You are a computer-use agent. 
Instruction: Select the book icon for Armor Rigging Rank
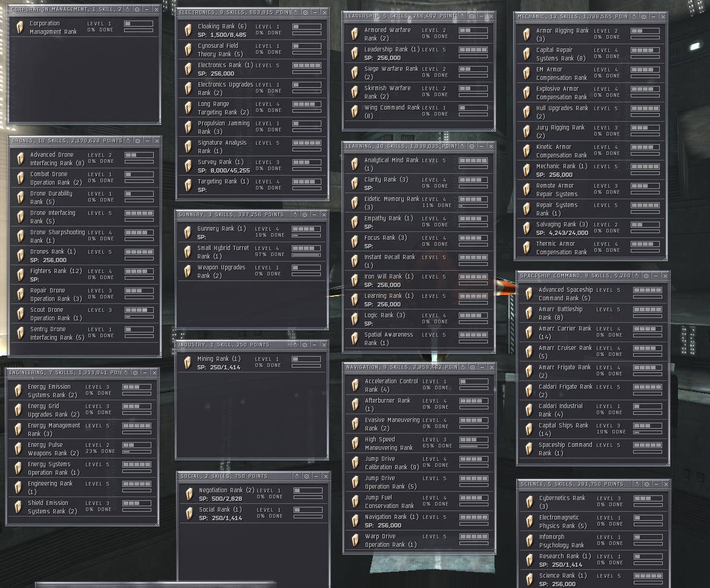[526, 35]
